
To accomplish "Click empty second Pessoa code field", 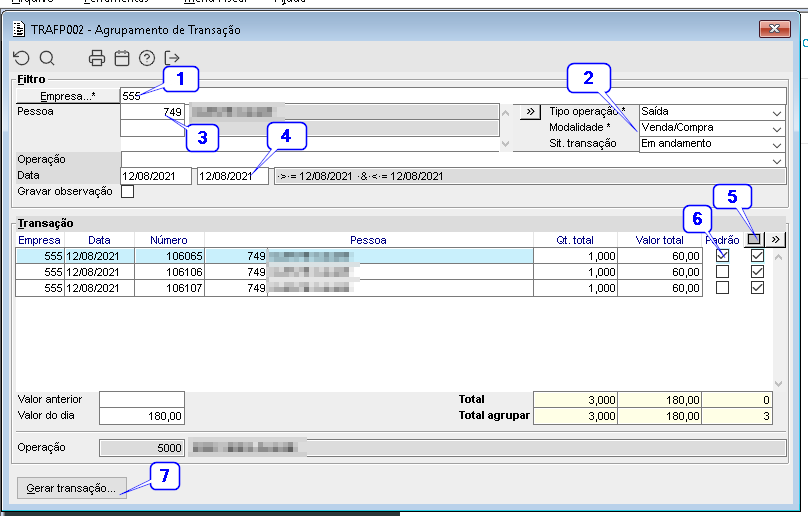I will click(153, 128).
